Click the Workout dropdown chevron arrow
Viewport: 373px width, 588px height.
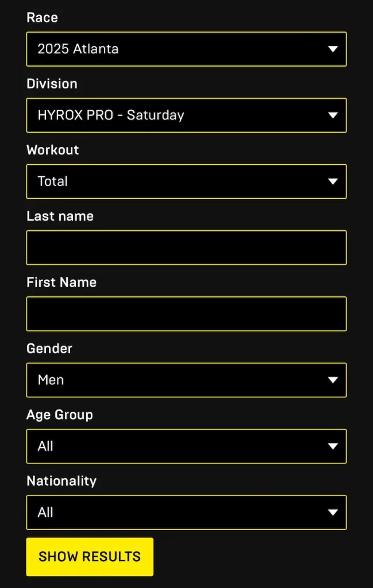click(x=334, y=181)
